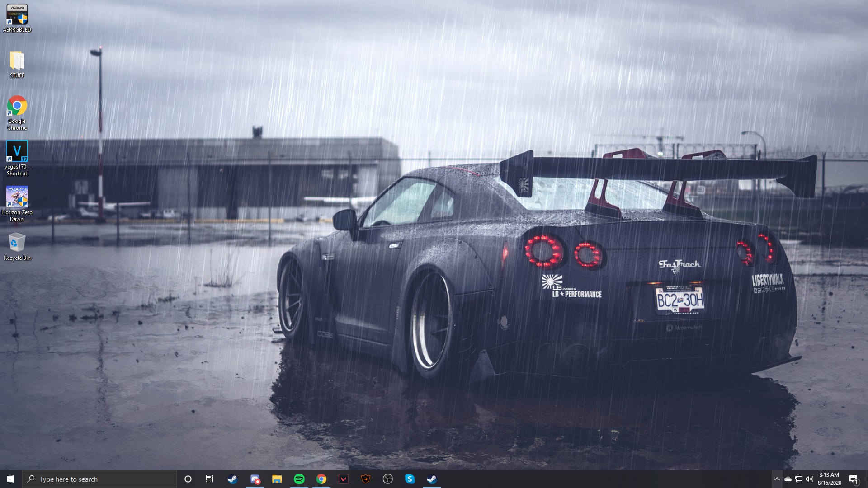Open Task View on the taskbar

coord(210,479)
